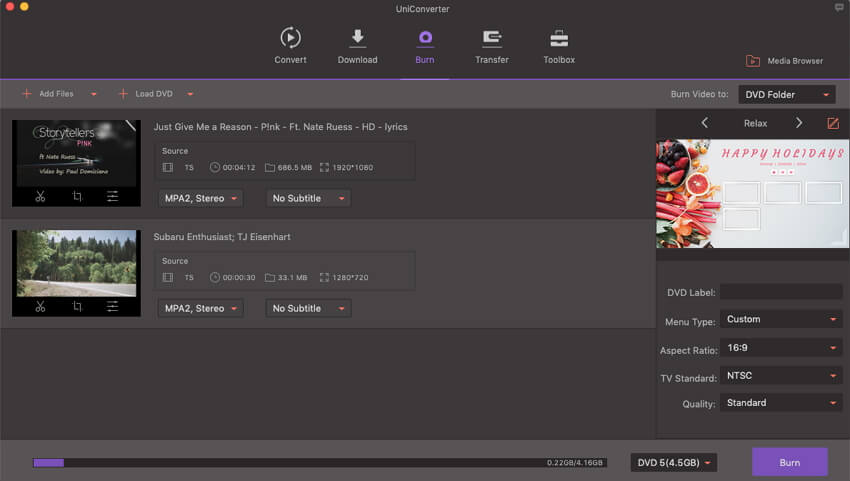
Task: Select No Subtitle dropdown for Subaru video
Action: pyautogui.click(x=308, y=308)
